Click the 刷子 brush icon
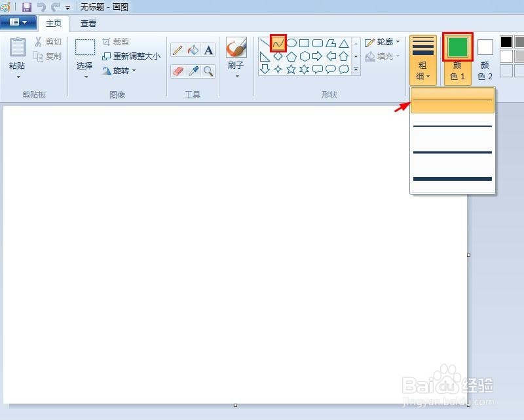 (236, 47)
